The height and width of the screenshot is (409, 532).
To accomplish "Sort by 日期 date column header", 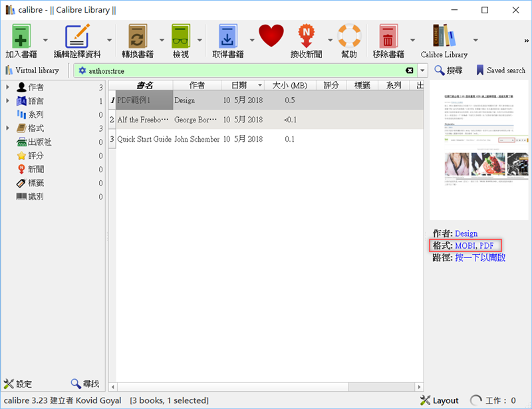I will [x=243, y=85].
